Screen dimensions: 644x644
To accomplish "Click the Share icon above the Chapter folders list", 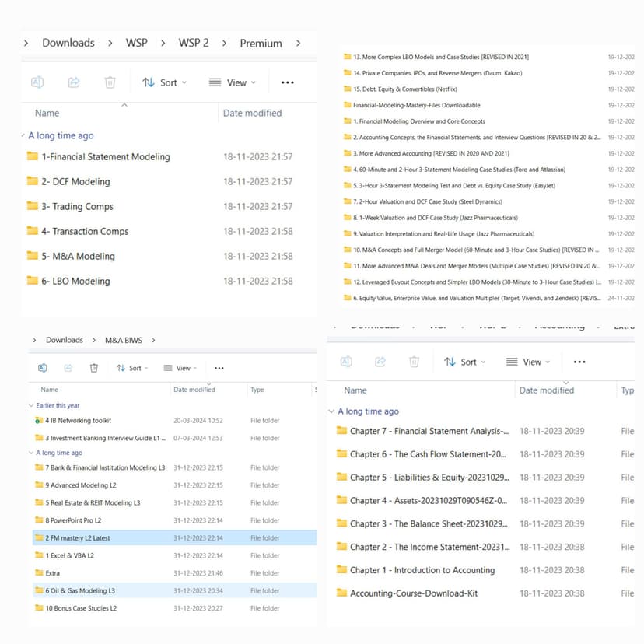I will click(380, 362).
